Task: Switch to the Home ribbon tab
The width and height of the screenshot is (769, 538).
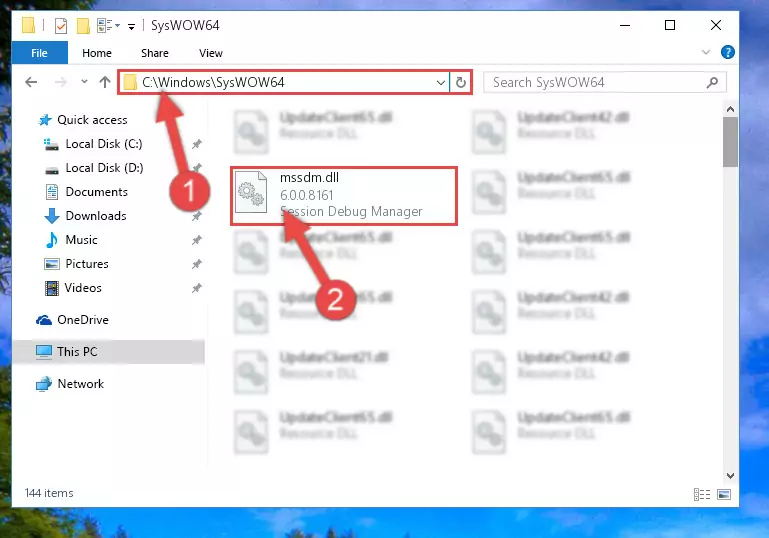Action: [x=97, y=53]
